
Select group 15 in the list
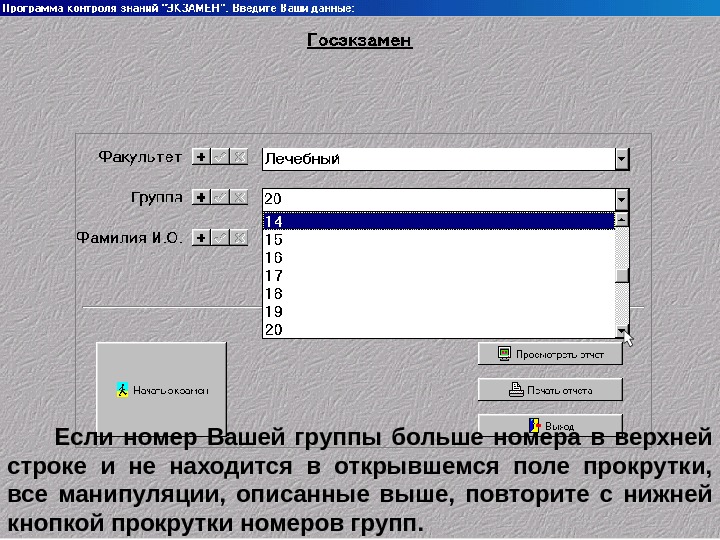[x=439, y=239]
